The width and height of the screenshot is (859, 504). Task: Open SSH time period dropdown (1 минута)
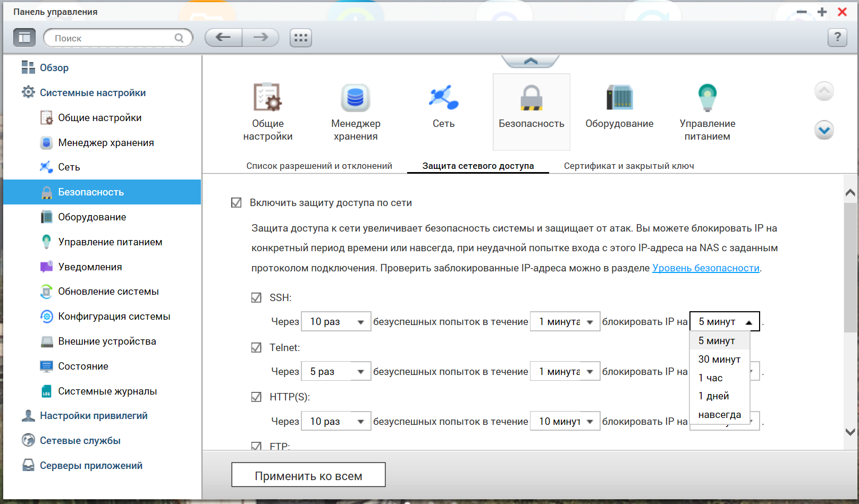565,321
